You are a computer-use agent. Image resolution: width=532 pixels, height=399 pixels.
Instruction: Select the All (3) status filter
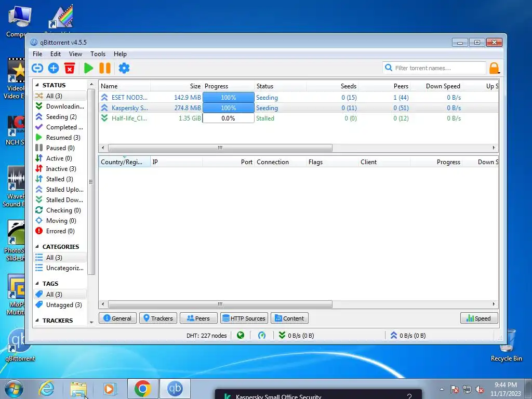(60, 96)
